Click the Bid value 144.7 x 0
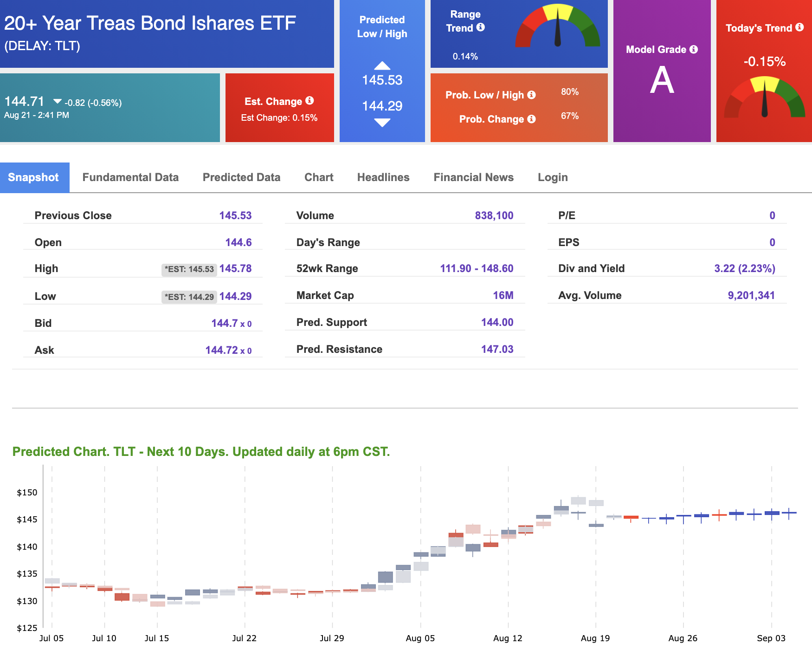Viewport: 812px width, 650px height. click(x=232, y=323)
